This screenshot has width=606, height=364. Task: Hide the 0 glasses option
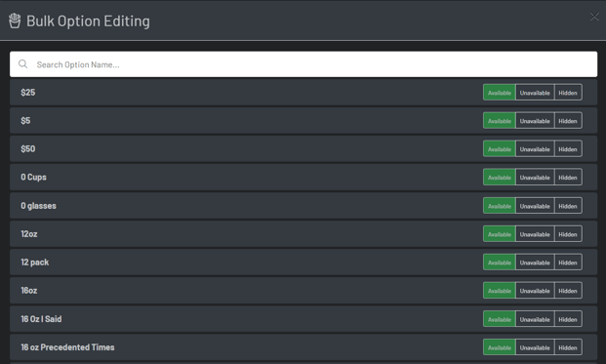coord(568,206)
